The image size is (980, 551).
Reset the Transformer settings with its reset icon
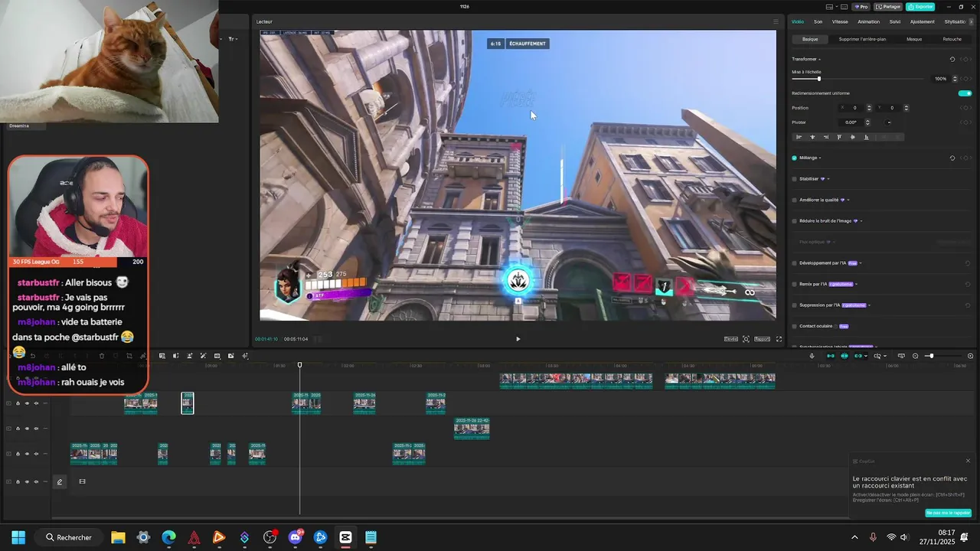point(952,59)
